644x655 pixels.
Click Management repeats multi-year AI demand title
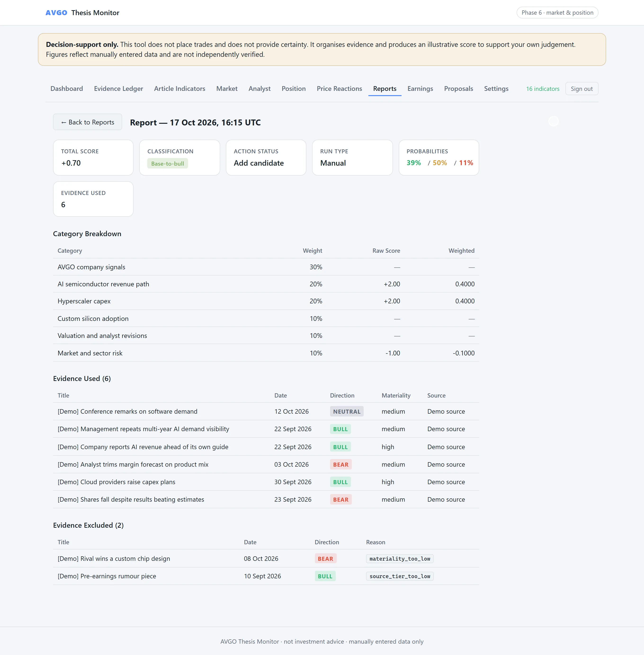coord(143,429)
